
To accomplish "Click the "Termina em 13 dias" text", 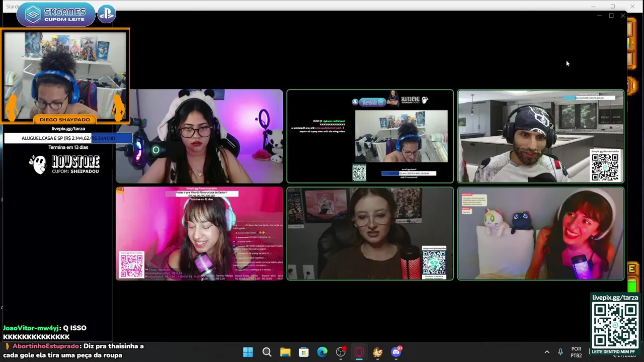I will point(68,147).
